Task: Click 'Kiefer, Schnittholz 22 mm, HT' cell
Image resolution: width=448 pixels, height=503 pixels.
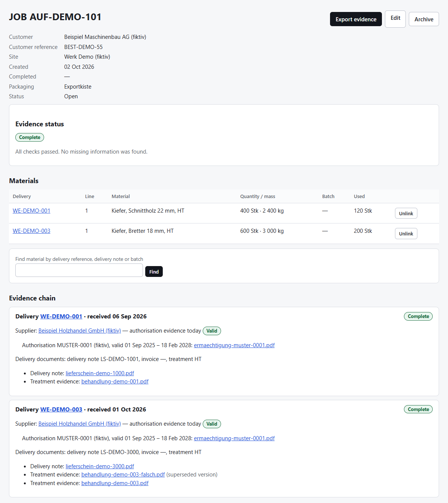Action: click(148, 211)
